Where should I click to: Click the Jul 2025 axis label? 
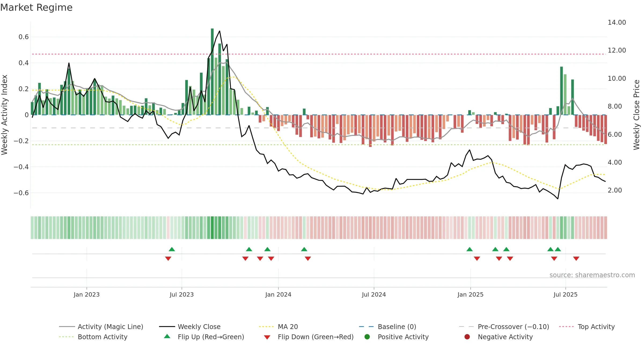(565, 294)
